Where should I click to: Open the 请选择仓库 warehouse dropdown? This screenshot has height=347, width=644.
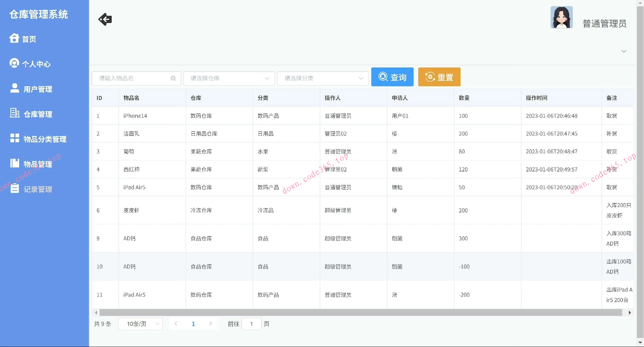[229, 78]
